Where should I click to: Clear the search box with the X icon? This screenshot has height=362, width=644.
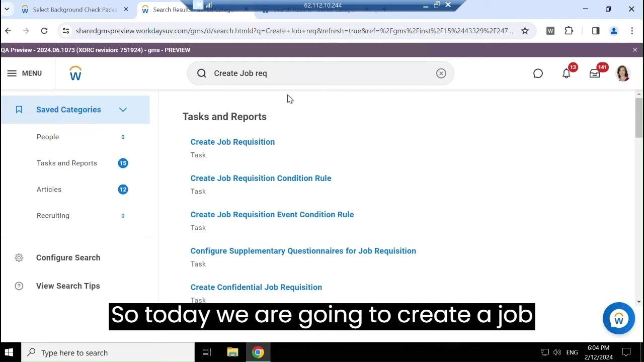pyautogui.click(x=441, y=73)
